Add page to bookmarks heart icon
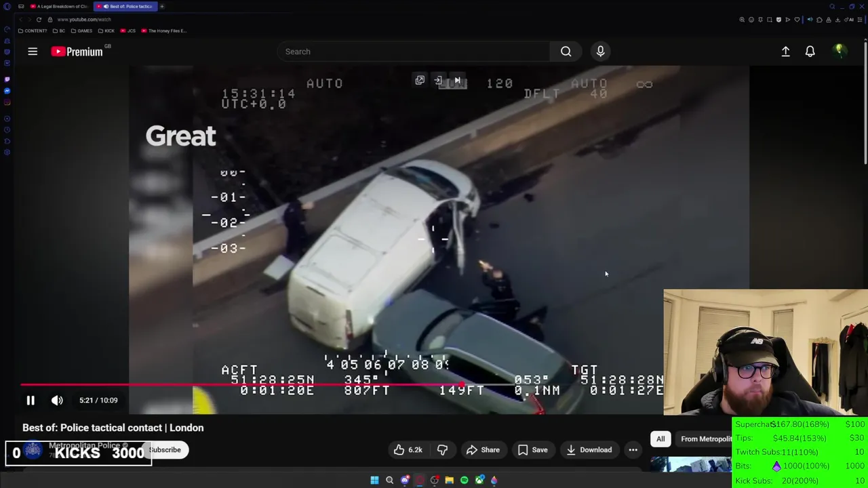This screenshot has width=868, height=488. [797, 20]
